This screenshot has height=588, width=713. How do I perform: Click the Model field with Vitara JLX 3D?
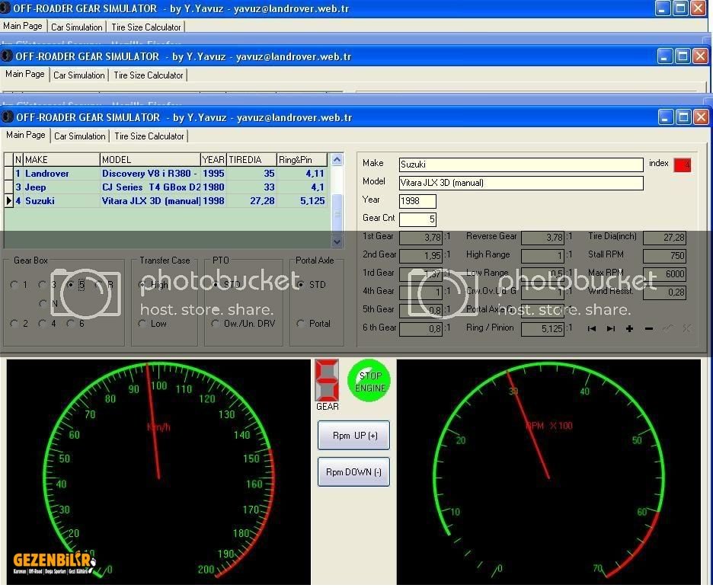click(521, 183)
